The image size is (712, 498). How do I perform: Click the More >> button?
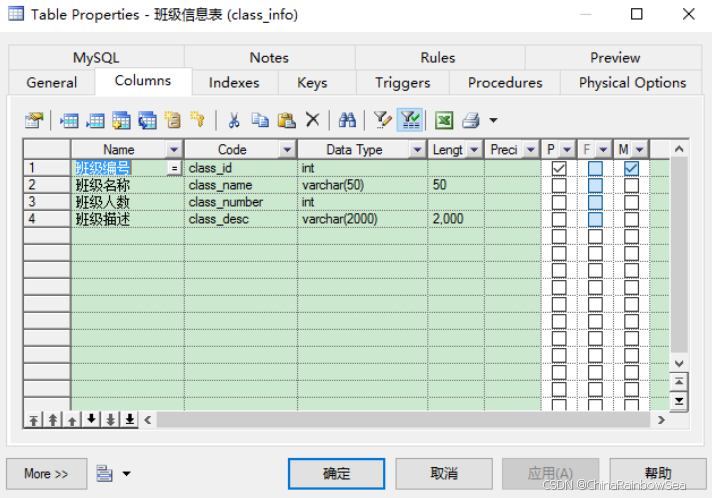point(46,473)
